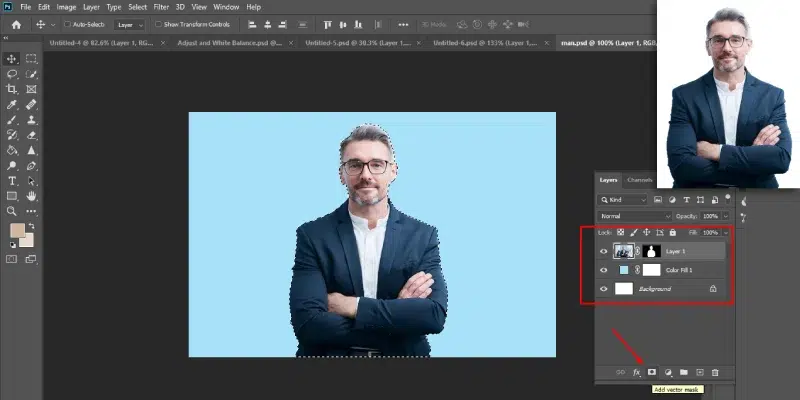Select the Clone Stamp tool
Viewport: 800px width, 400px height.
coord(31,120)
